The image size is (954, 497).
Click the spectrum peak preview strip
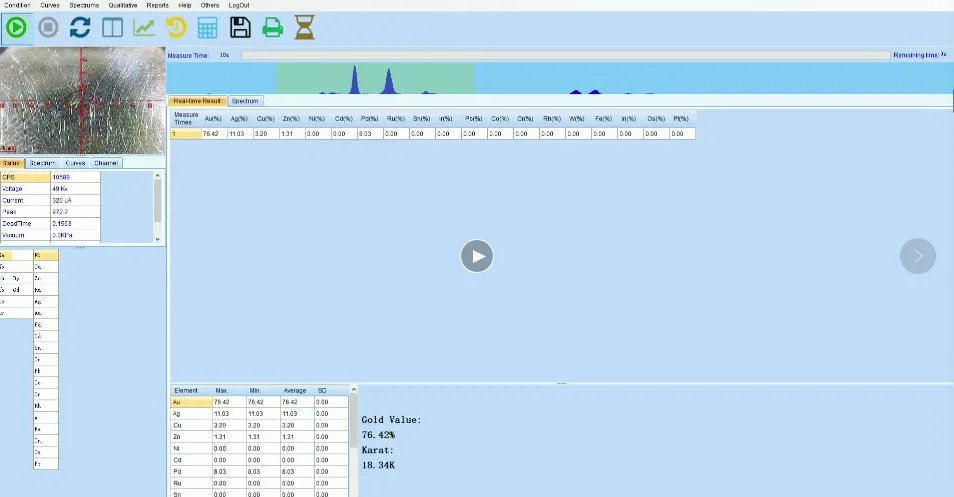(x=560, y=78)
